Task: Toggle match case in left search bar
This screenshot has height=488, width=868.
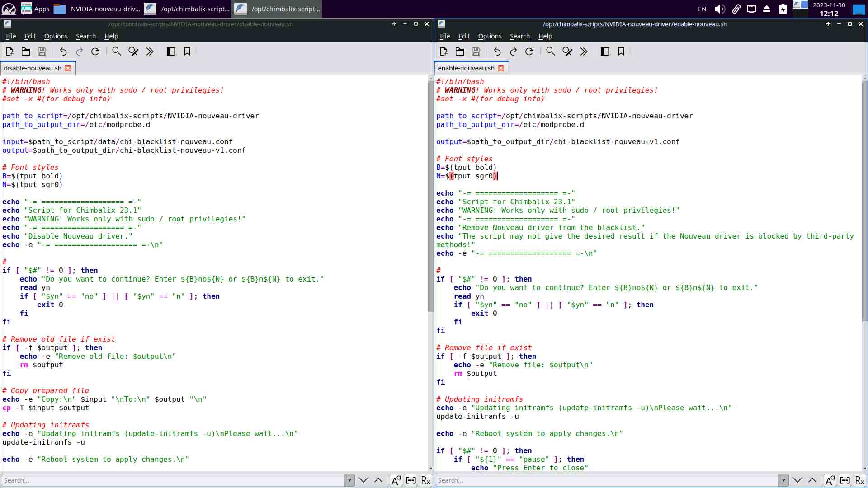Action: (x=396, y=480)
